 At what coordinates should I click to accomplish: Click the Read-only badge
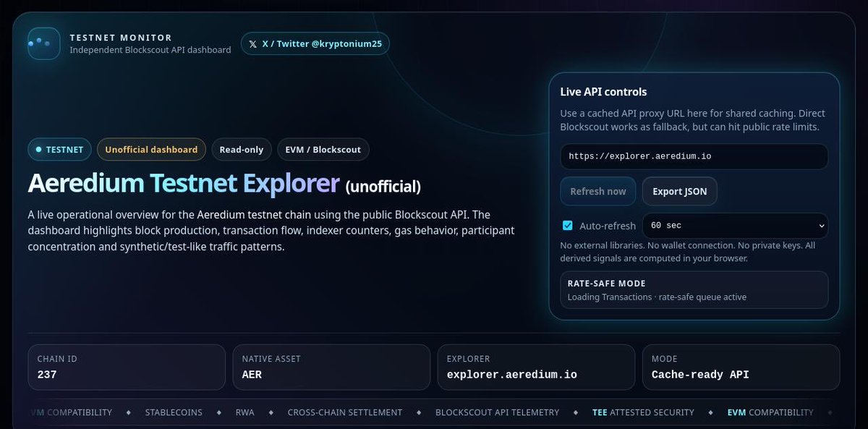[x=242, y=150]
